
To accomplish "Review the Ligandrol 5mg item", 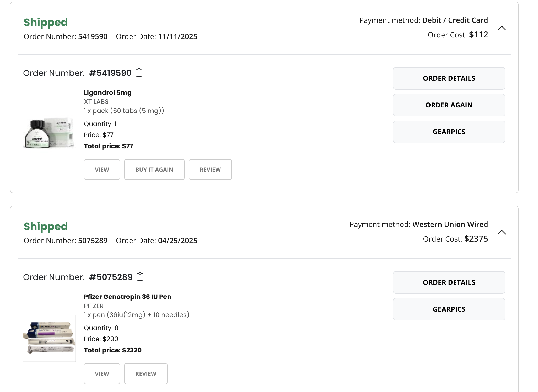I will coord(210,170).
